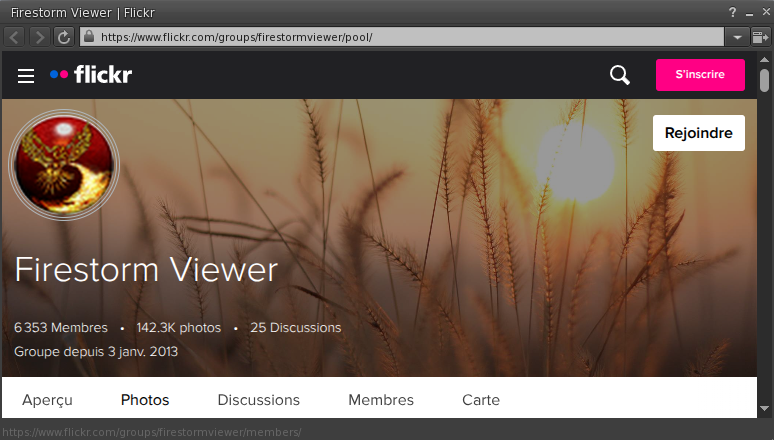Click the address bar URL field

[x=400, y=37]
